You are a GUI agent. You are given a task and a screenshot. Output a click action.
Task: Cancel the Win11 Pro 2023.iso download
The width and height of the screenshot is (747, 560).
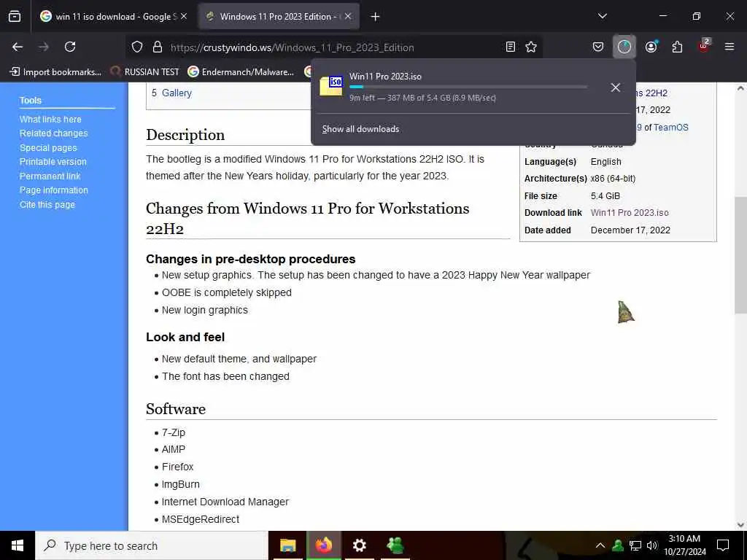click(x=616, y=87)
